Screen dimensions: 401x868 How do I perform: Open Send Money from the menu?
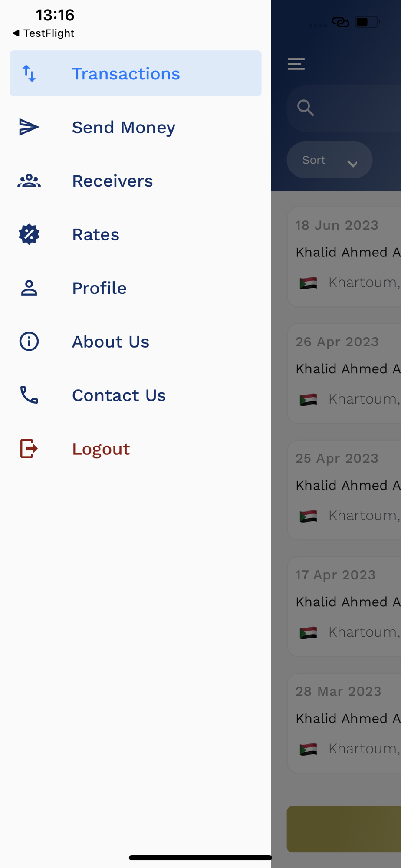[124, 127]
